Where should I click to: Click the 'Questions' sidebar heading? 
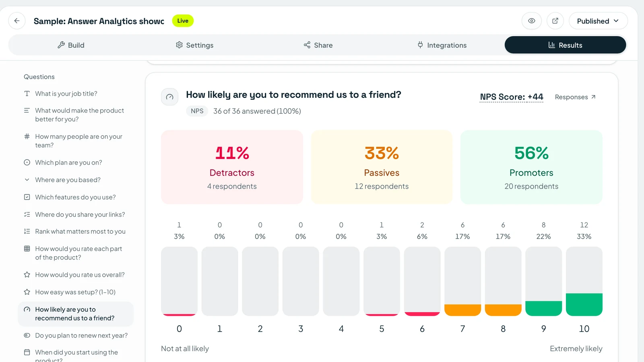click(x=39, y=77)
